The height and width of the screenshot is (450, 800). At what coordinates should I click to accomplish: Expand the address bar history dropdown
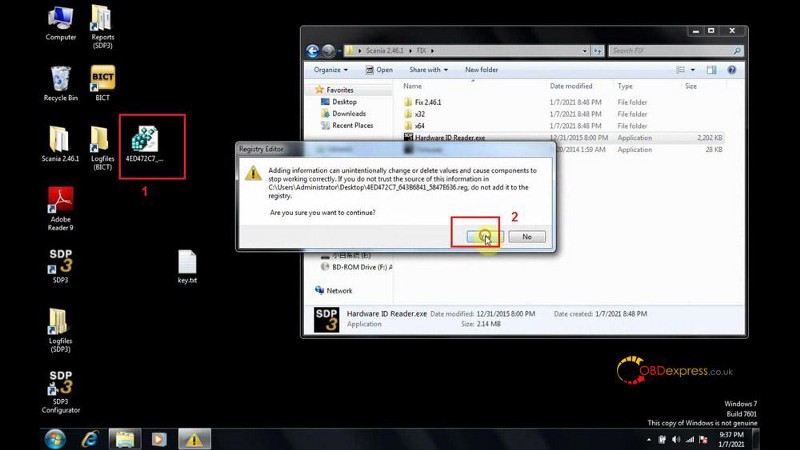point(585,51)
